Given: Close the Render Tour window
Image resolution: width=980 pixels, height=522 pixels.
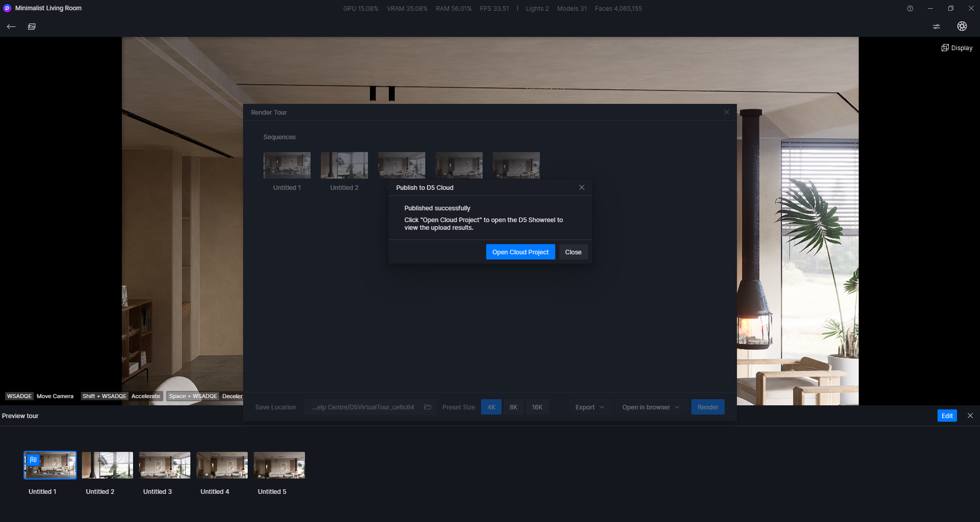Looking at the screenshot, I should 727,112.
